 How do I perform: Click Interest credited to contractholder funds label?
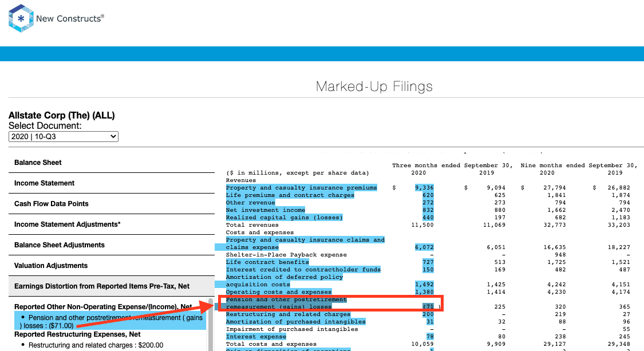coord(303,270)
